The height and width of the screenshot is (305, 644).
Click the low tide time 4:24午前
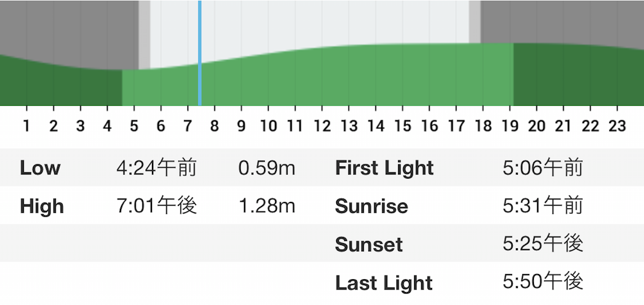(156, 168)
